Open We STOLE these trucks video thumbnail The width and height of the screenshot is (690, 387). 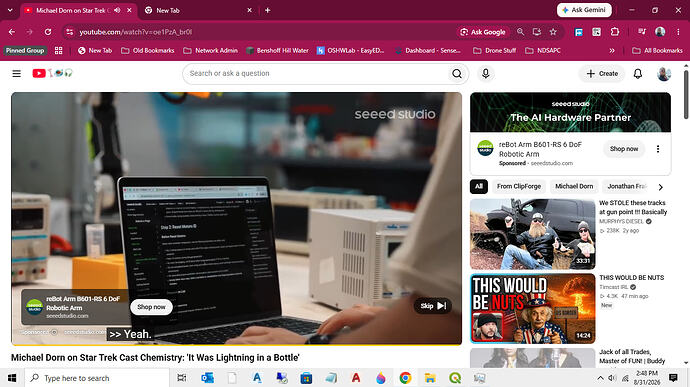coord(532,234)
